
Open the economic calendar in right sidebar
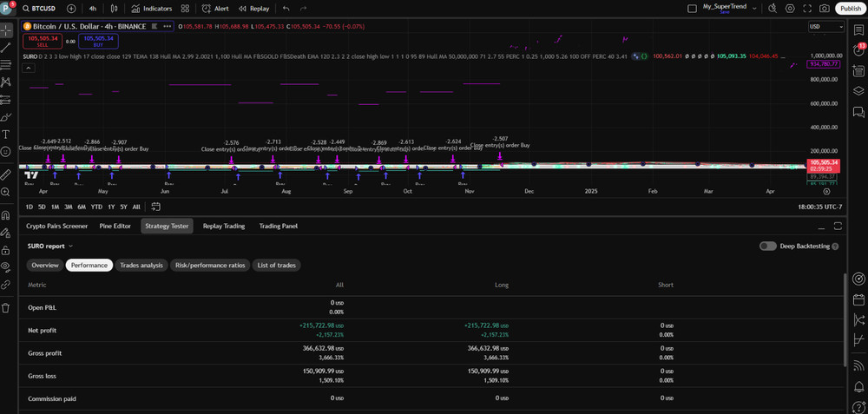point(858,299)
